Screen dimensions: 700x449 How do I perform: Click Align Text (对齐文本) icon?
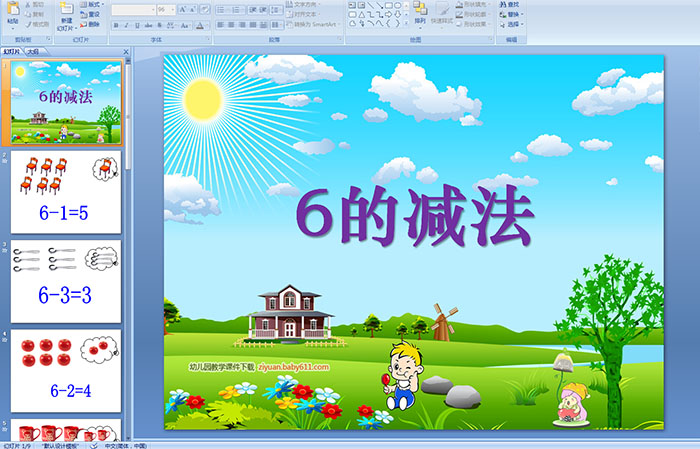click(289, 14)
